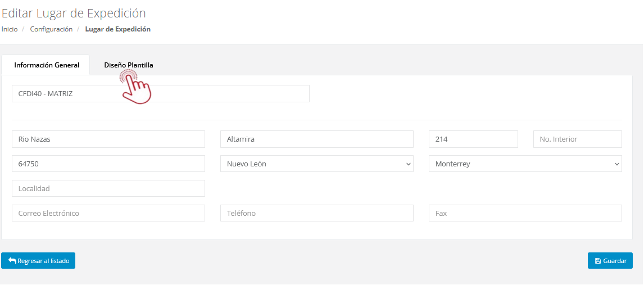This screenshot has width=644, height=285.
Task: Click the return arrow icon beside Regresar
Action: pyautogui.click(x=12, y=261)
